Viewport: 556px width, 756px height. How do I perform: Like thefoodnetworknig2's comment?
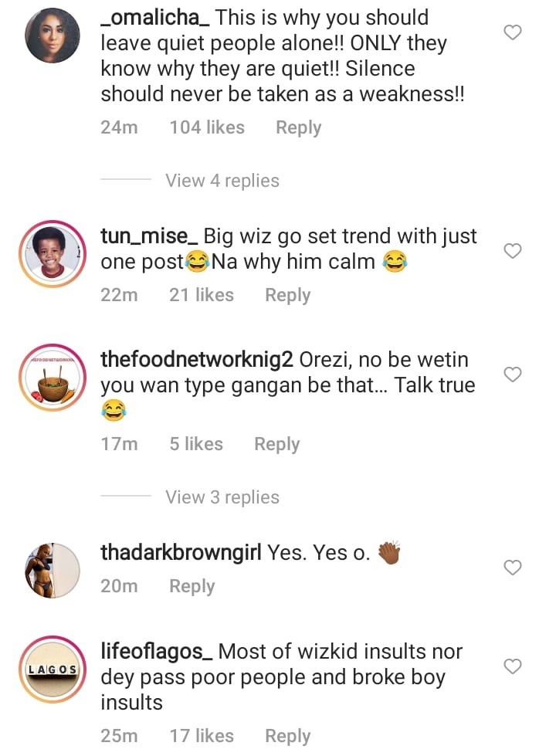pos(513,375)
